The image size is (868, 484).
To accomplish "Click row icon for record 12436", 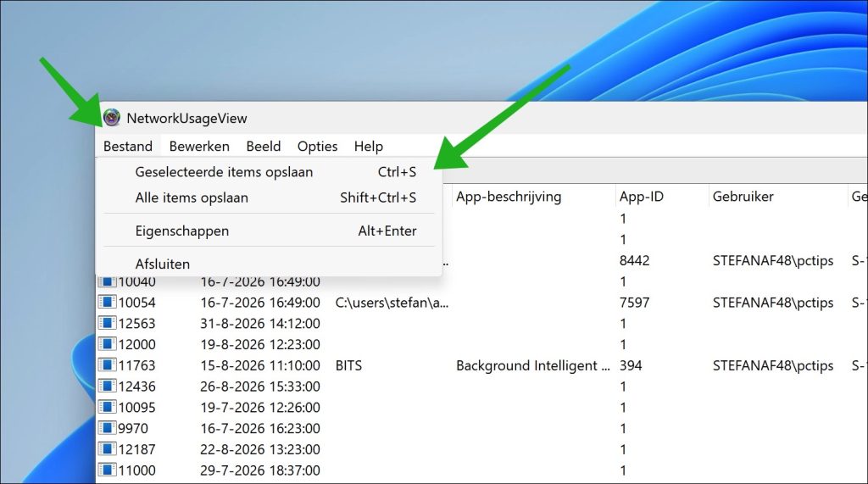I will (107, 387).
